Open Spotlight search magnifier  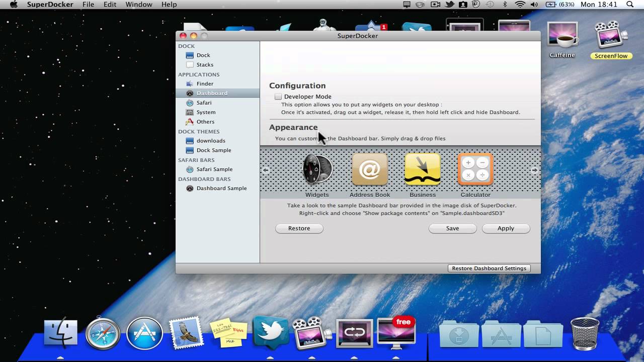tap(630, 5)
